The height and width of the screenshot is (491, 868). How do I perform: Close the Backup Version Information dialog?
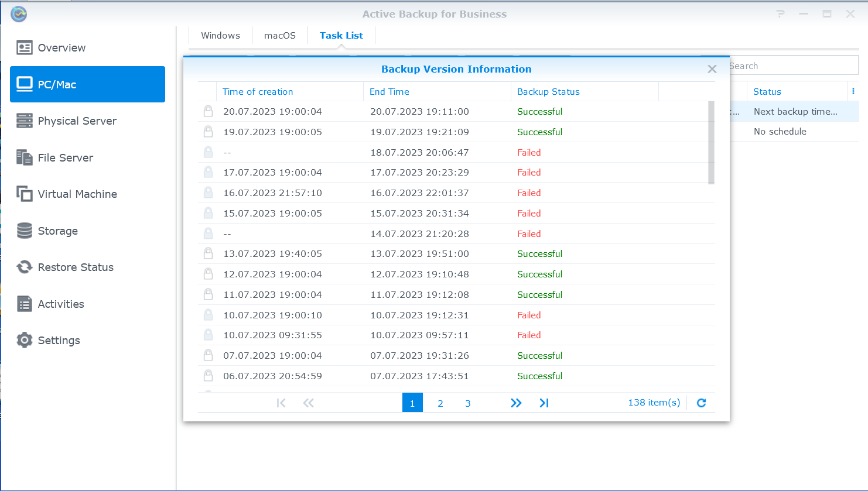click(x=712, y=69)
